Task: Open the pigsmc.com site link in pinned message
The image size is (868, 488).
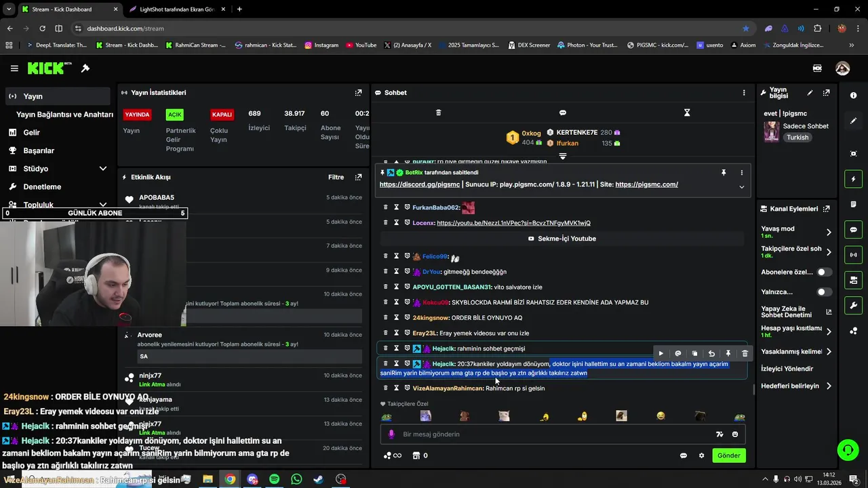Action: click(x=647, y=184)
